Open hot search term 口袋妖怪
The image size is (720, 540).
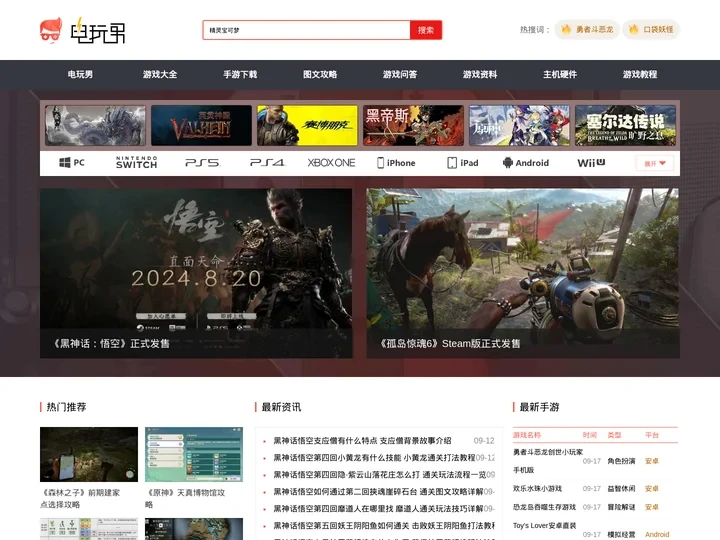(651, 29)
